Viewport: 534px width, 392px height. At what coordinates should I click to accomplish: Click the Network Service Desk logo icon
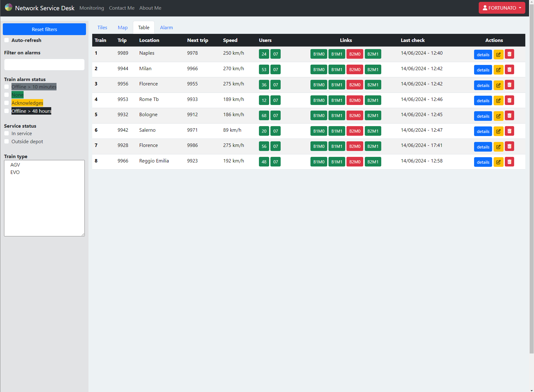(9, 7)
